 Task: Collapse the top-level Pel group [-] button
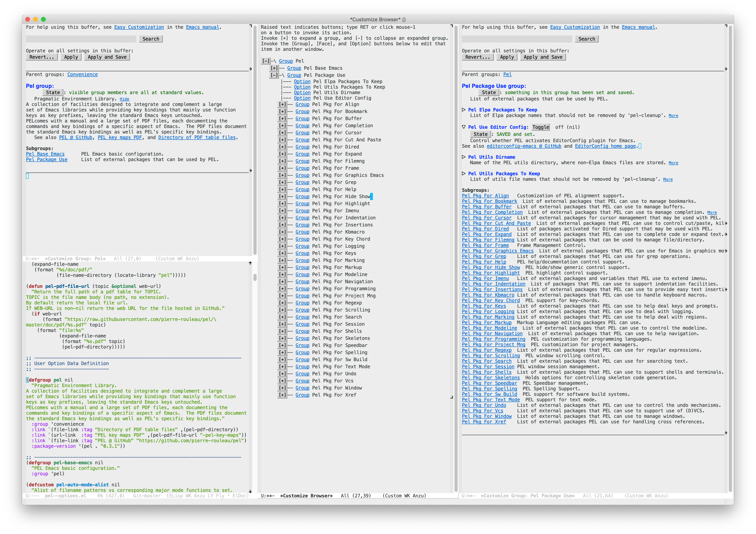pyautogui.click(x=266, y=61)
